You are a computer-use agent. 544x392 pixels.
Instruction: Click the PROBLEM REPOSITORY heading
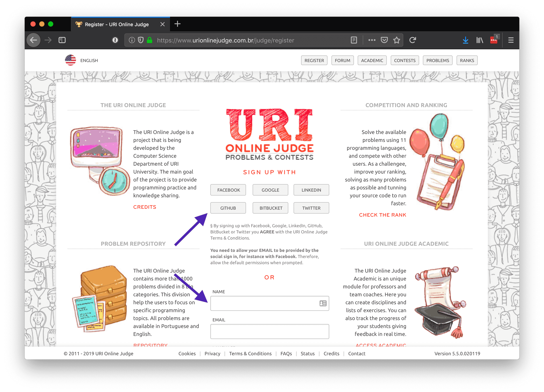pyautogui.click(x=133, y=244)
